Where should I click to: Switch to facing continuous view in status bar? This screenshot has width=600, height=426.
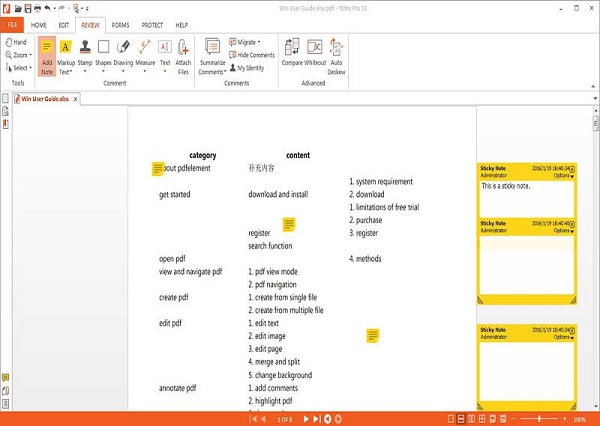click(482, 419)
